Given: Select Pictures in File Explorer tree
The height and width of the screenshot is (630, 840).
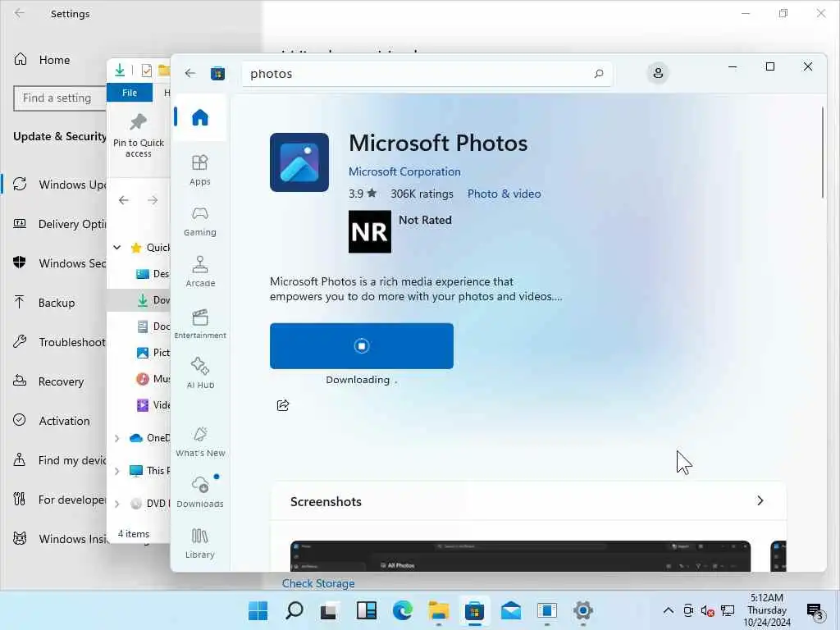Looking at the screenshot, I should [153, 353].
